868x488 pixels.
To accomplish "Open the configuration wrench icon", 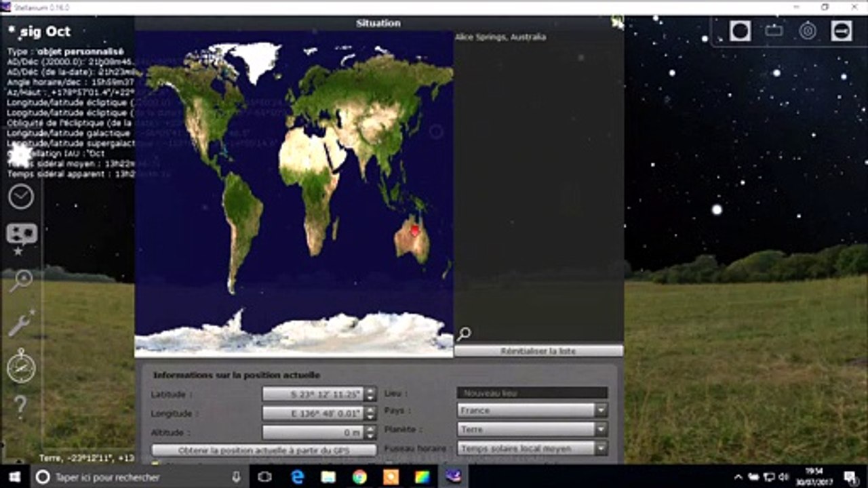I will pyautogui.click(x=21, y=323).
